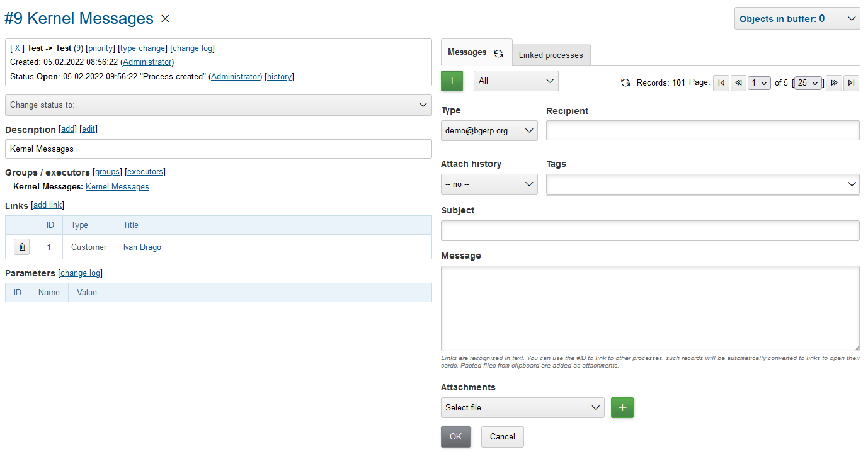This screenshot has height=452, width=868.
Task: Open the Attach history dropdown
Action: (489, 184)
